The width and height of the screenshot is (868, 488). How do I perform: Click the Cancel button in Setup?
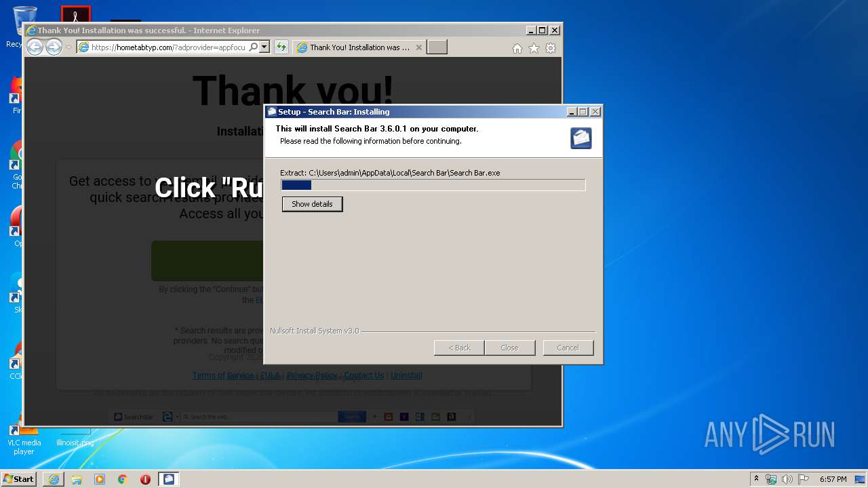coord(568,348)
